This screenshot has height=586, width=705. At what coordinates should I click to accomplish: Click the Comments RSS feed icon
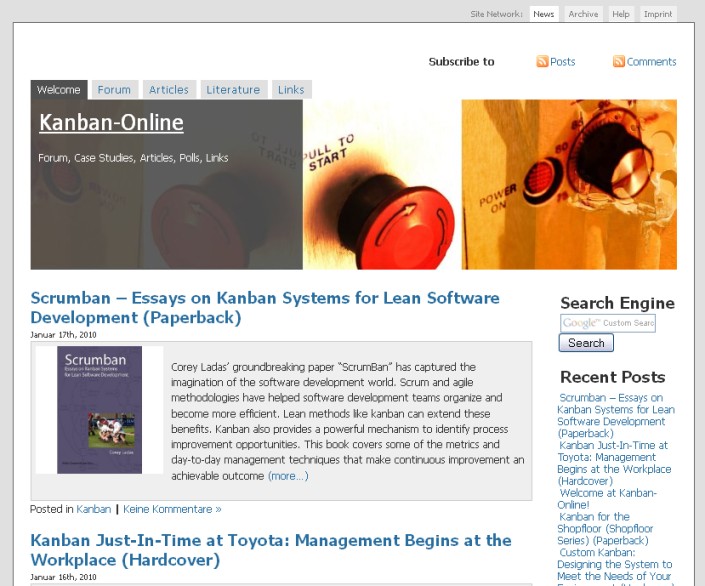(x=619, y=62)
